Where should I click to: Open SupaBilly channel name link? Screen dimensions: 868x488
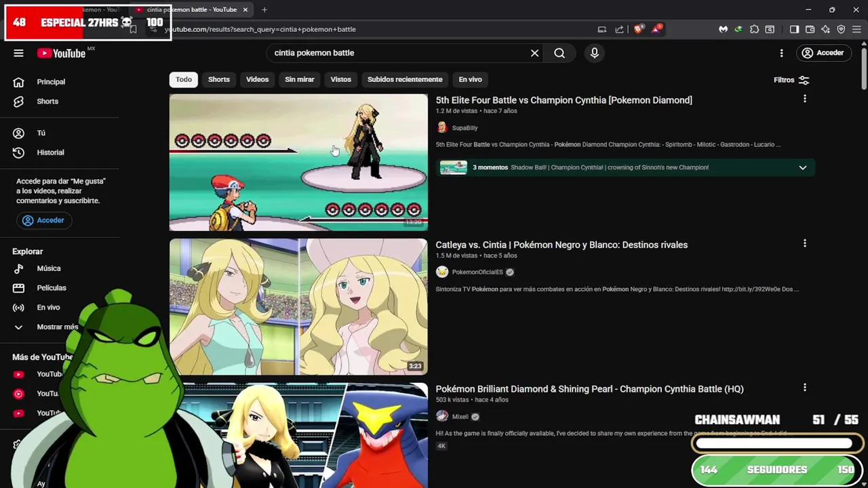(465, 127)
